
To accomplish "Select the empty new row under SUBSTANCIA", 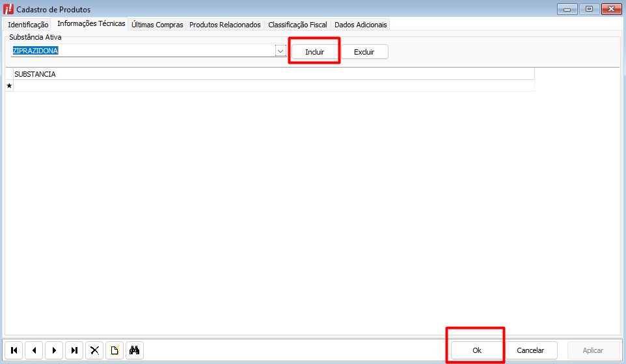I will [x=274, y=86].
